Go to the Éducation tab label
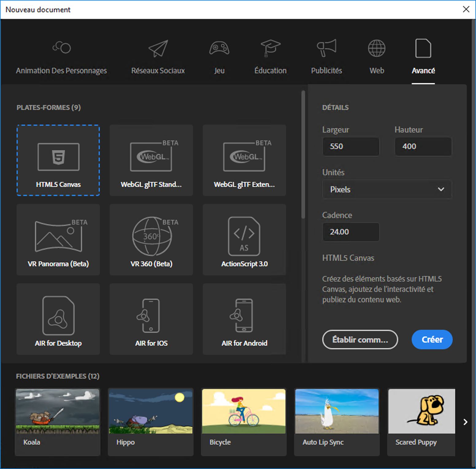This screenshot has height=469, width=476. [270, 71]
